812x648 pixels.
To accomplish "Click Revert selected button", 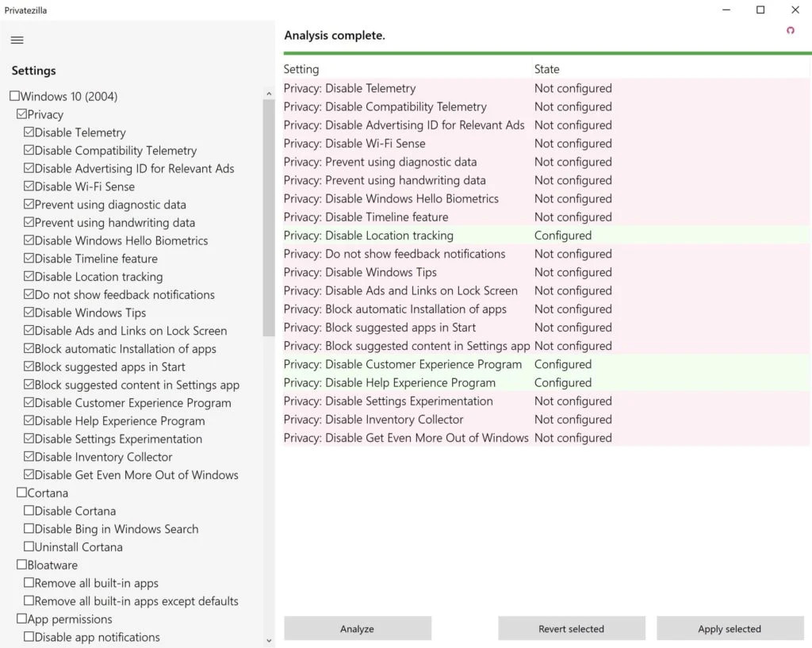I will (571, 628).
